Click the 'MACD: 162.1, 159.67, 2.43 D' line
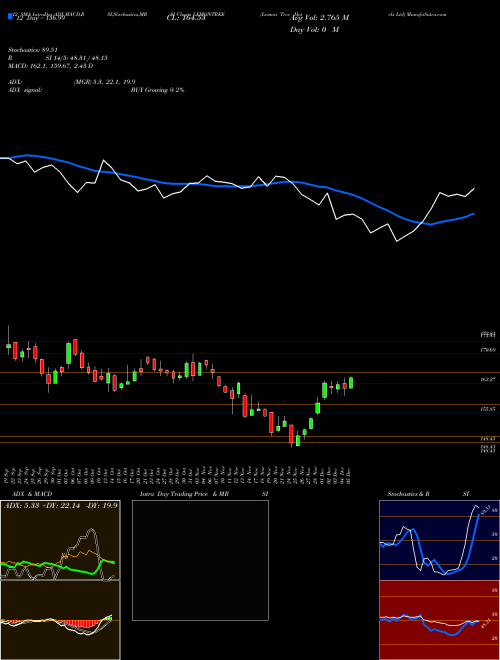 pyautogui.click(x=51, y=66)
